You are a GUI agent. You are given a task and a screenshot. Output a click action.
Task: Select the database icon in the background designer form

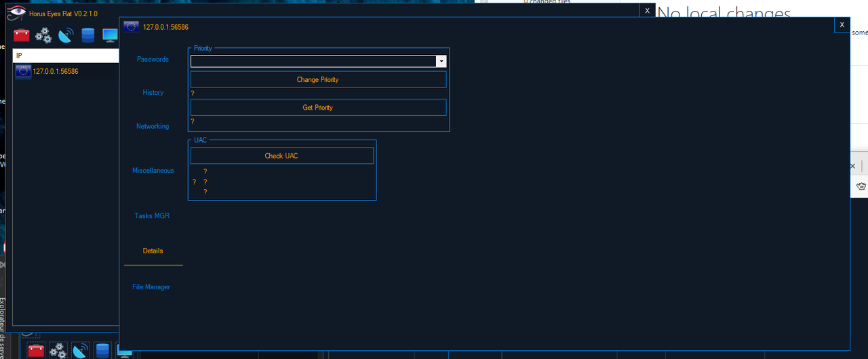(x=102, y=351)
